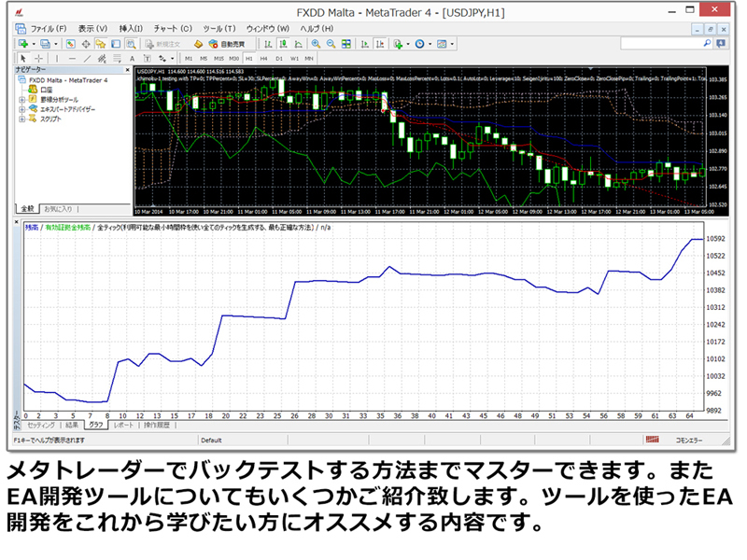Select the MN timeframe button
Image resolution: width=747 pixels, height=560 pixels.
tap(309, 59)
